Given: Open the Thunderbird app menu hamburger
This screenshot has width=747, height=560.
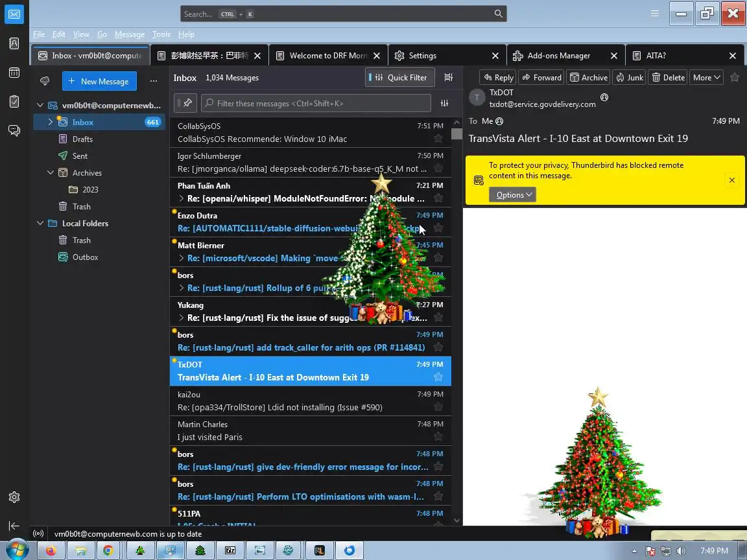Looking at the screenshot, I should [654, 14].
